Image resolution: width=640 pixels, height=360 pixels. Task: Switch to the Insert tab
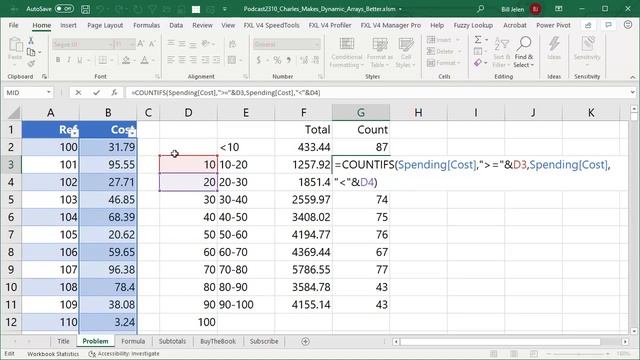(68, 25)
